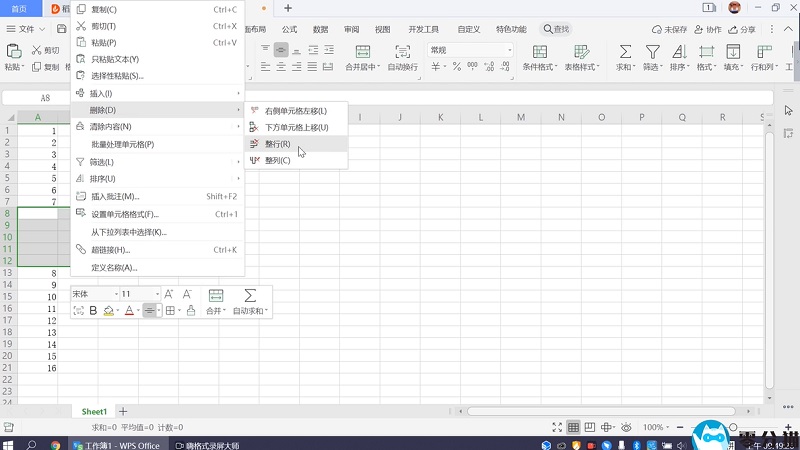Select 复制(C) in the context menu
Viewport: 800px width, 450px height.
[x=103, y=9]
